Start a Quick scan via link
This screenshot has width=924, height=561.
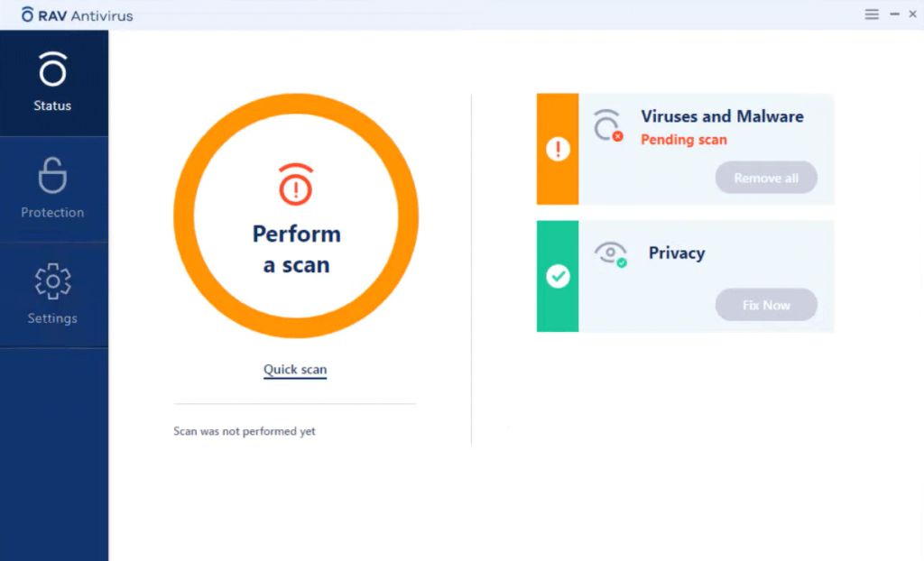295,370
